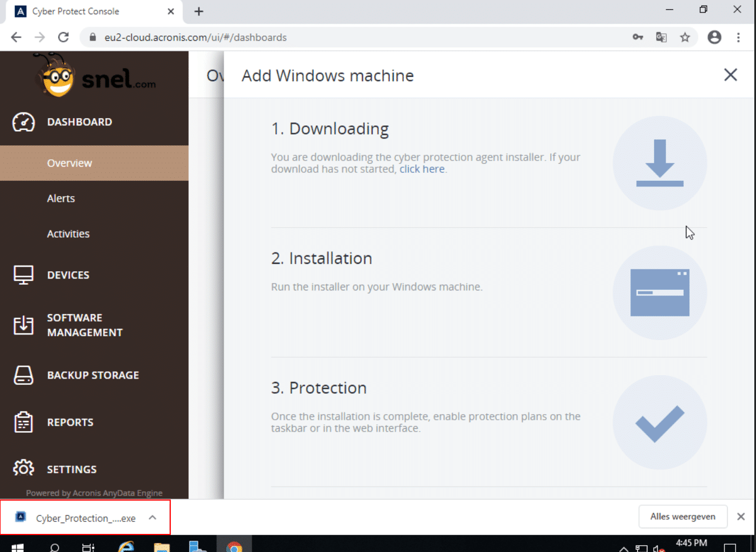
Task: Bookmark this page with the star icon
Action: tap(685, 37)
